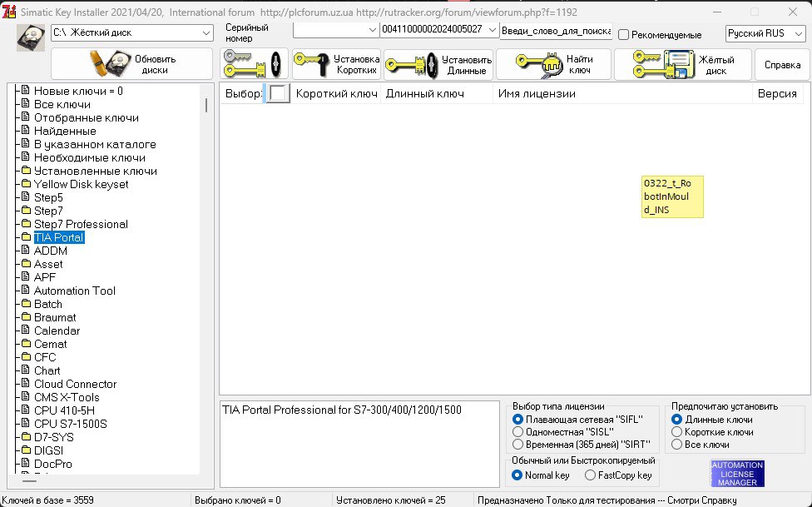This screenshot has height=507, width=812.
Task: Select Плавающая сетевая SIFL license type
Action: pyautogui.click(x=517, y=419)
